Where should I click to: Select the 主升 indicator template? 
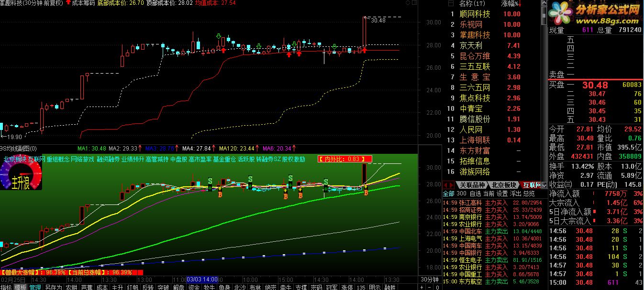(117, 287)
